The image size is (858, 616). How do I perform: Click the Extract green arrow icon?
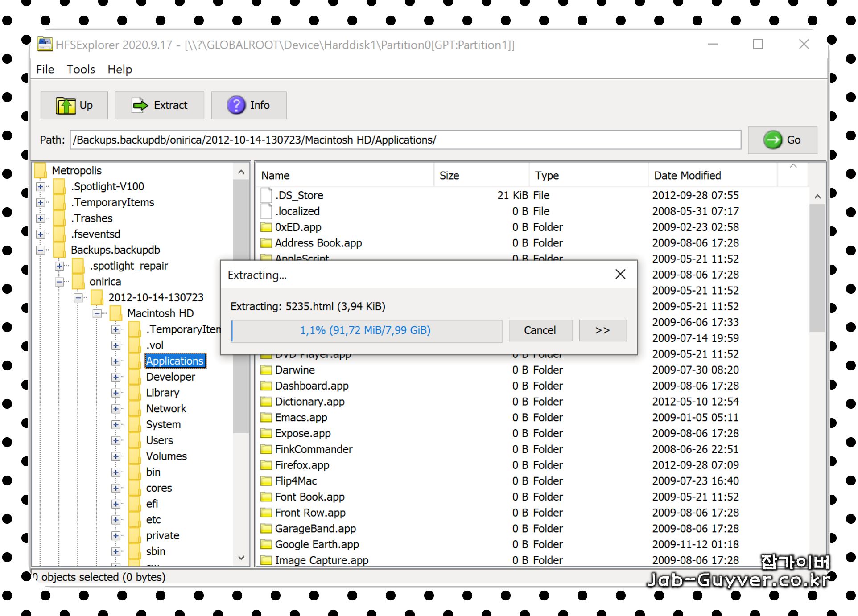coord(140,106)
